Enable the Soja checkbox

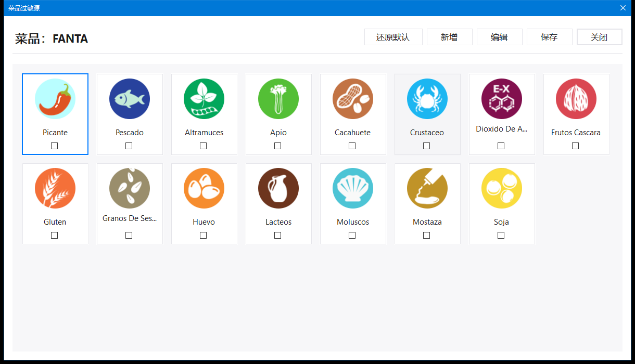pyautogui.click(x=501, y=236)
